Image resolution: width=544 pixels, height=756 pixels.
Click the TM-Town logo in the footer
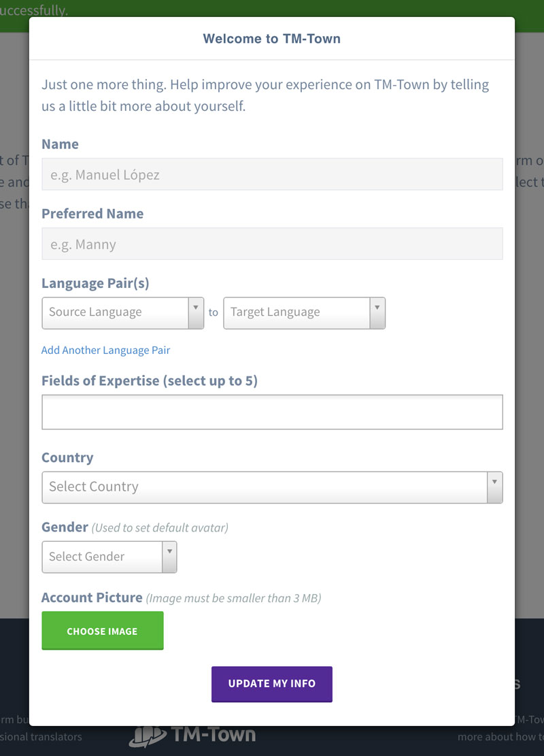(192, 735)
